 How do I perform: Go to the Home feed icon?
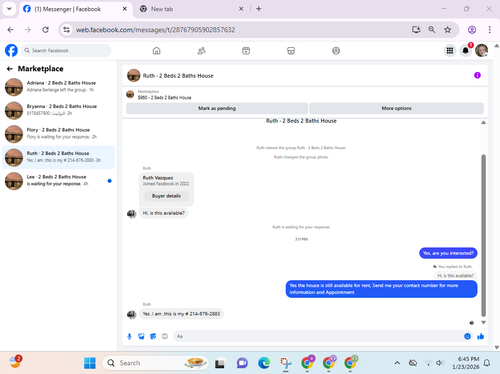[156, 51]
